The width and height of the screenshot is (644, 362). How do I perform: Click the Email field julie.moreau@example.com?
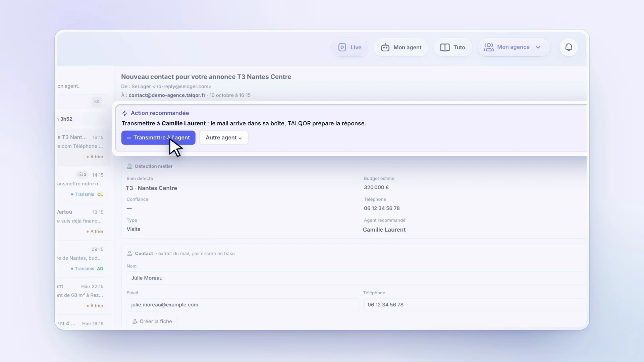coord(243,305)
